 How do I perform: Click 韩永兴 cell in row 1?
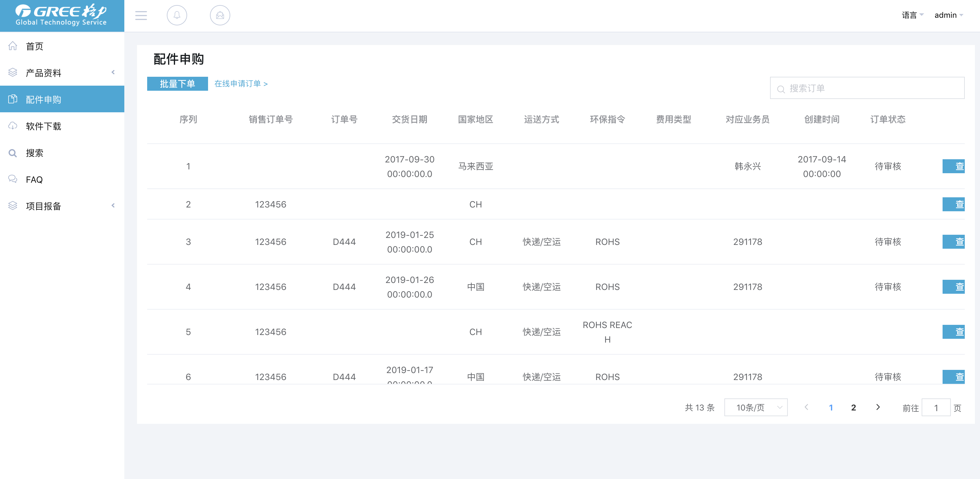[x=748, y=166]
